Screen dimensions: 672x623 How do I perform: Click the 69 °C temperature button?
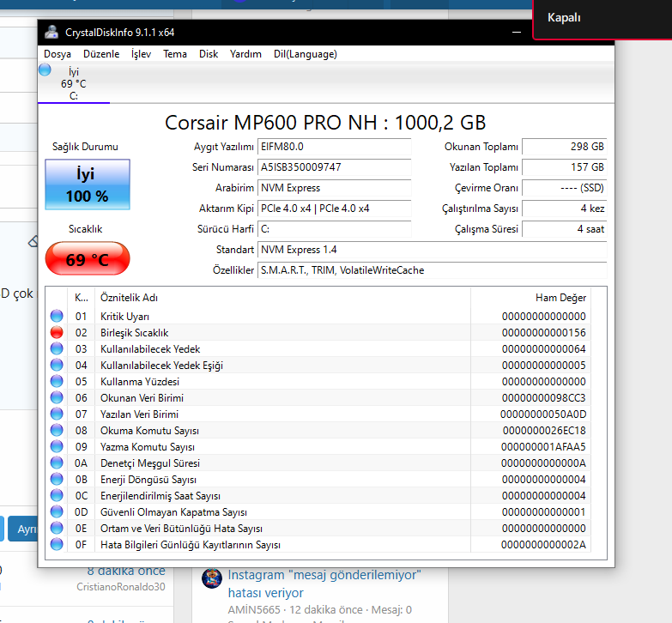pos(88,259)
